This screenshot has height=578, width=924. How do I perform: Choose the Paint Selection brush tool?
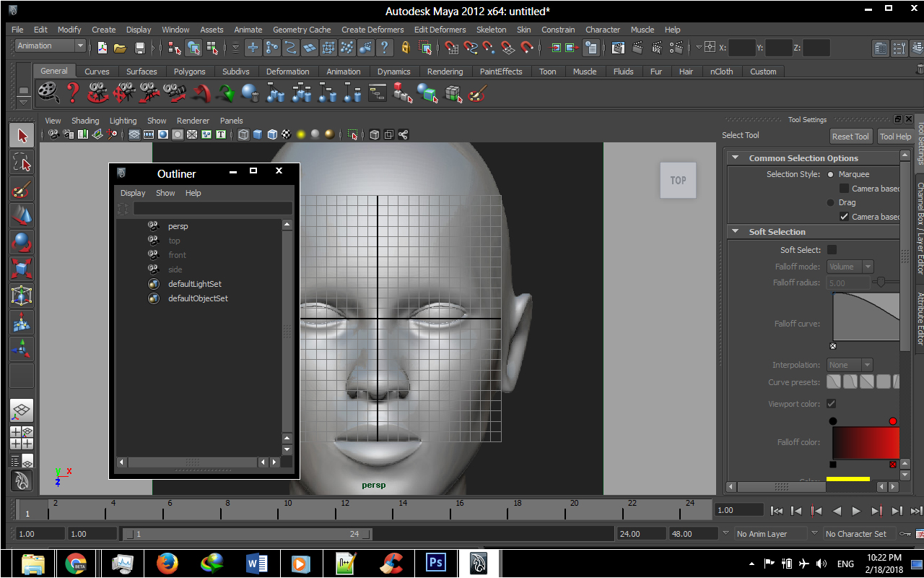(22, 189)
